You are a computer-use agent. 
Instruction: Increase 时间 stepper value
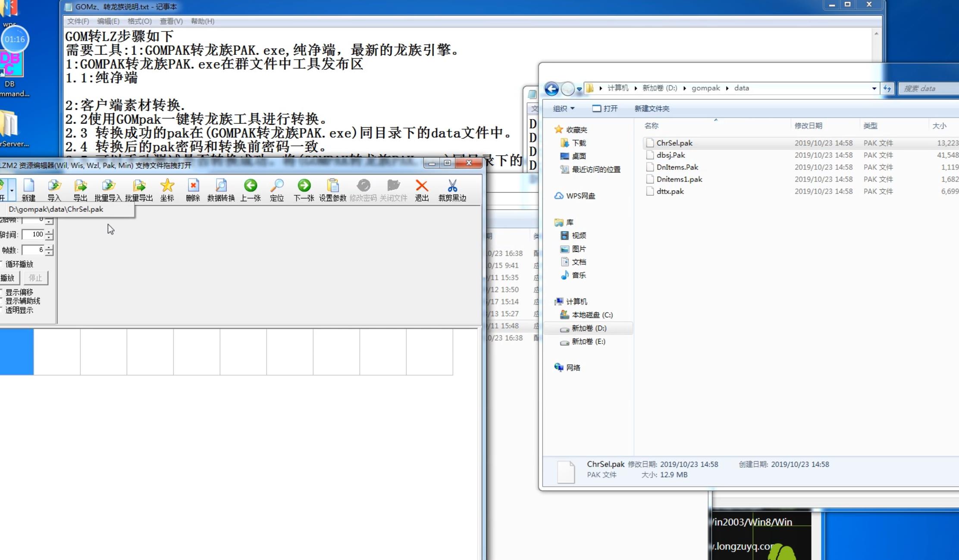click(x=50, y=232)
